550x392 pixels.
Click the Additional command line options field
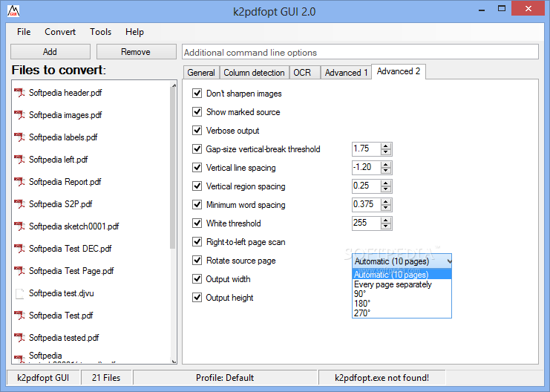click(x=360, y=52)
